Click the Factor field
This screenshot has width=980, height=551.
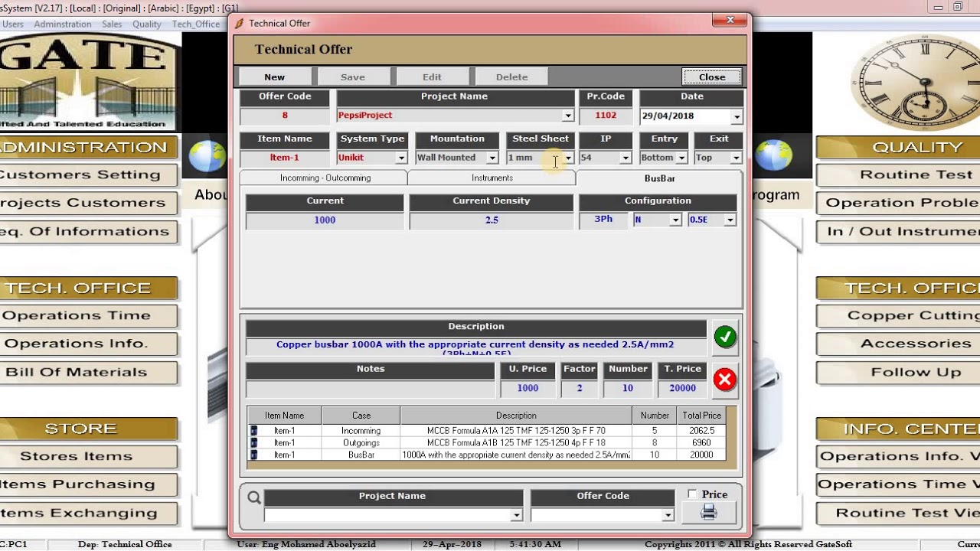click(x=580, y=389)
